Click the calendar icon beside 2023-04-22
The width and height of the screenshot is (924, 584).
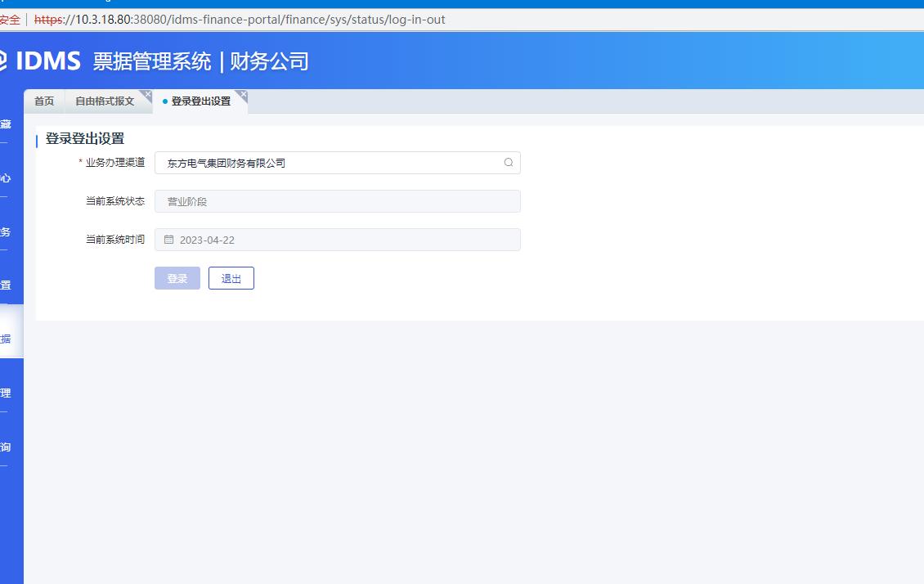(169, 240)
